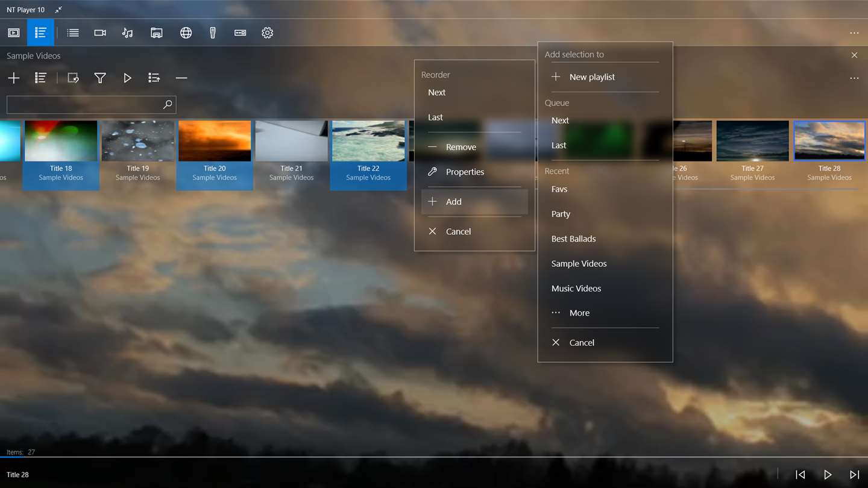
Task: Click the Recent section label
Action: click(557, 171)
